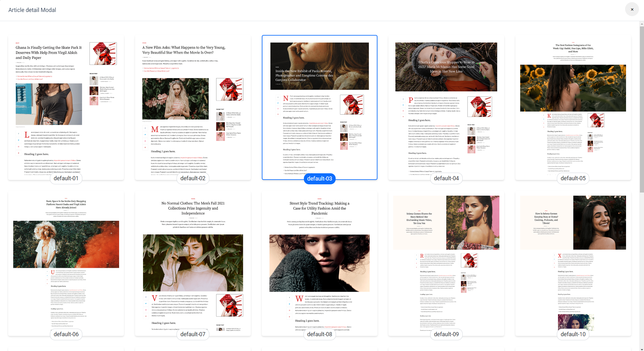Click the default-07 label badge
The width and height of the screenshot is (644, 351).
(193, 334)
